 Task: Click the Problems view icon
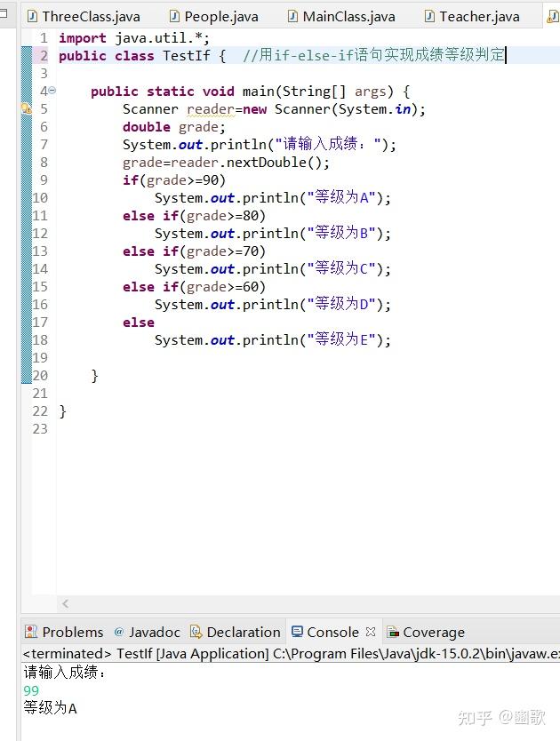pos(31,632)
